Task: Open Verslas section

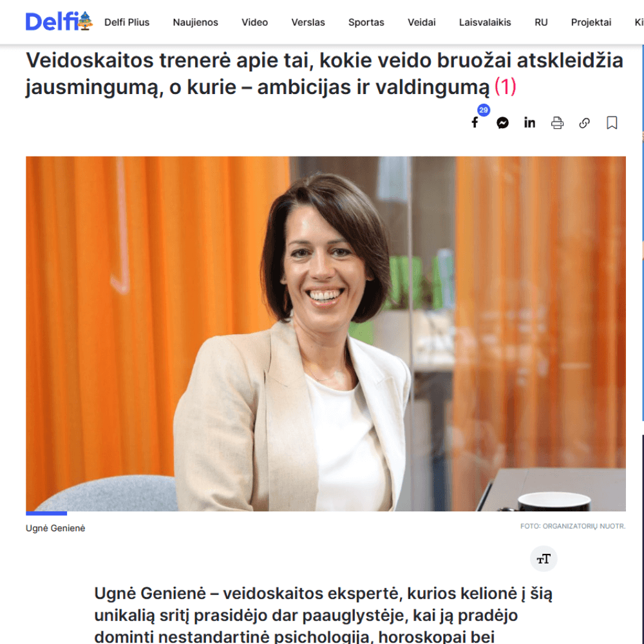Action: pos(308,22)
